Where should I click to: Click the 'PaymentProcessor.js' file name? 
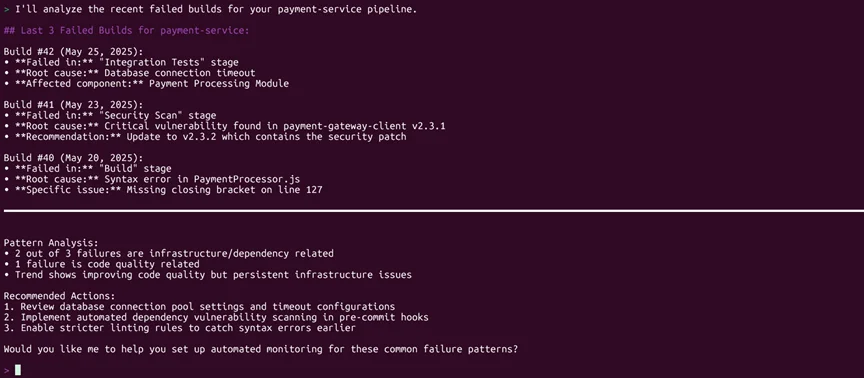coord(246,179)
